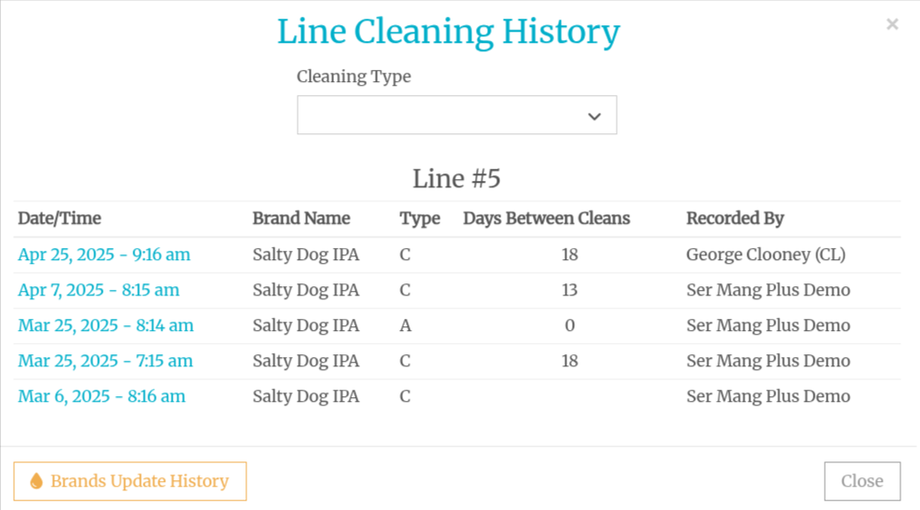
Task: Click the Date/Time column header
Action: click(x=60, y=218)
